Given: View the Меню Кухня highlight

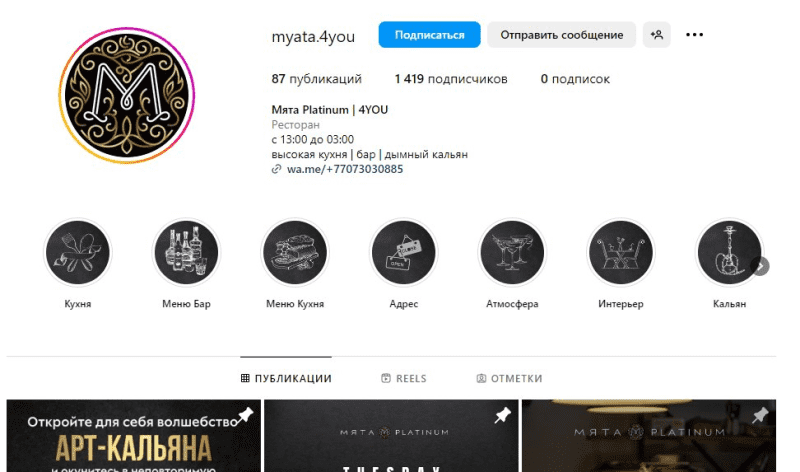Looking at the screenshot, I should pyautogui.click(x=295, y=253).
